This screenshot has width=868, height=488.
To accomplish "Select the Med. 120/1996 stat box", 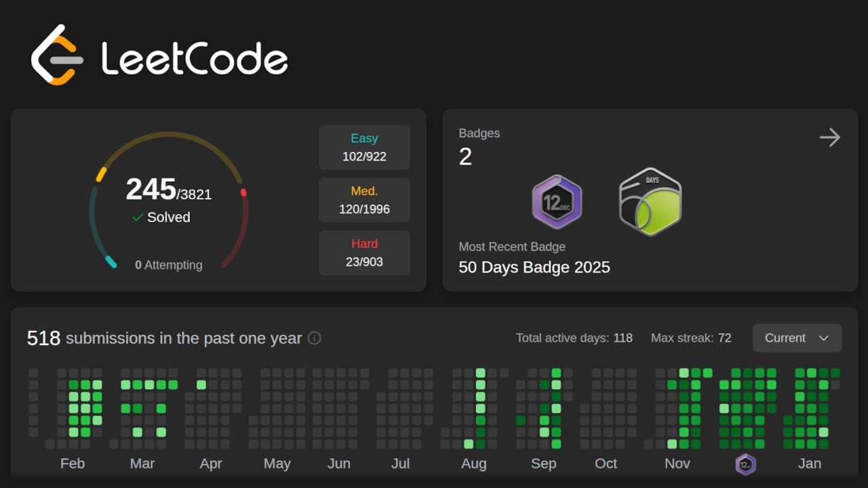I will coord(364,200).
